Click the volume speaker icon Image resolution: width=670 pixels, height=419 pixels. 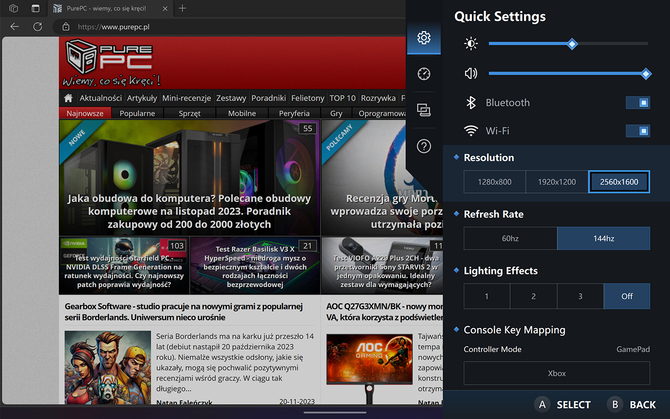coord(471,73)
